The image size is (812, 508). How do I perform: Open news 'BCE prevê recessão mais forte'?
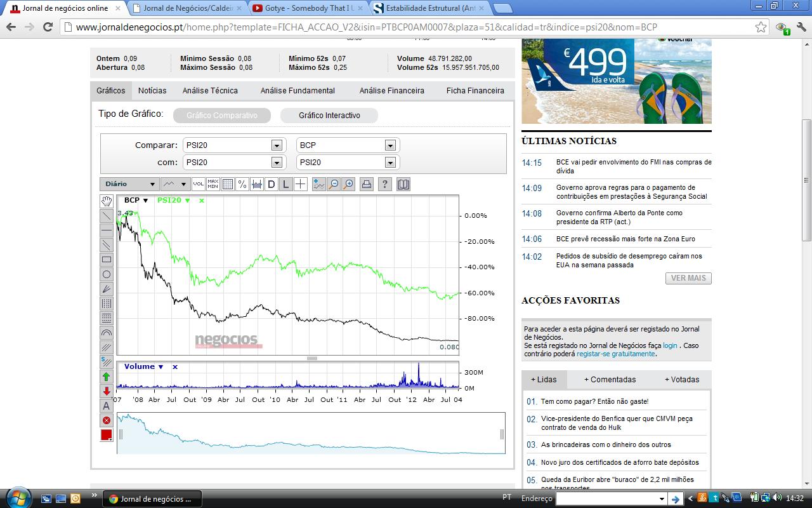[625, 239]
